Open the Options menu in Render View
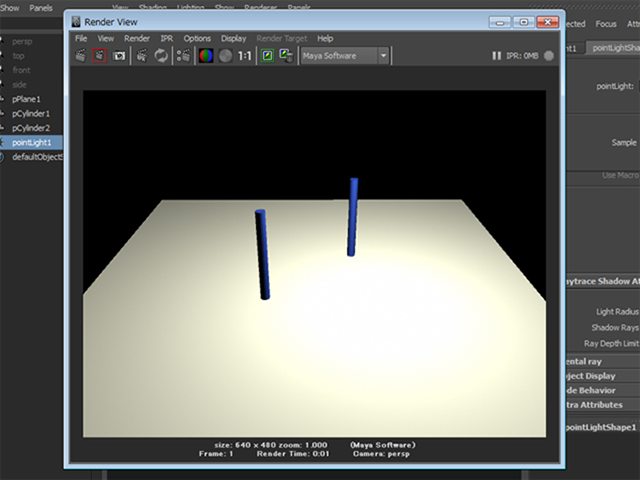 197,38
